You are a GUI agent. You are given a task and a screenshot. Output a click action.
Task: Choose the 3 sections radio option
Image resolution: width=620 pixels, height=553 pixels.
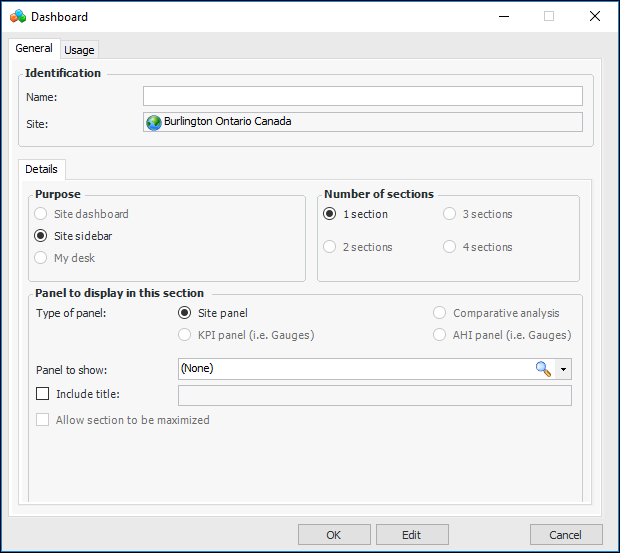[450, 214]
